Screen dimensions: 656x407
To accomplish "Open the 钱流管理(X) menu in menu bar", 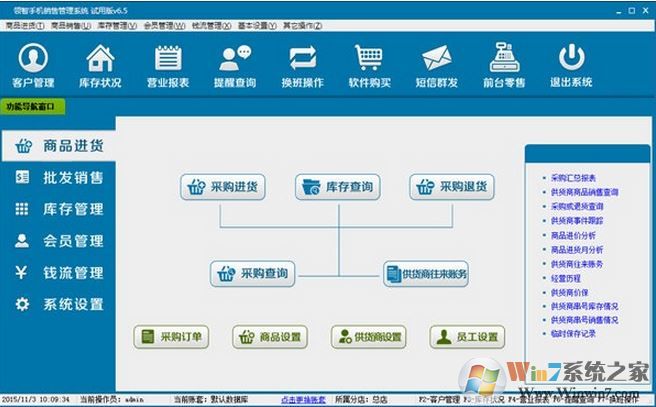I will (211, 26).
